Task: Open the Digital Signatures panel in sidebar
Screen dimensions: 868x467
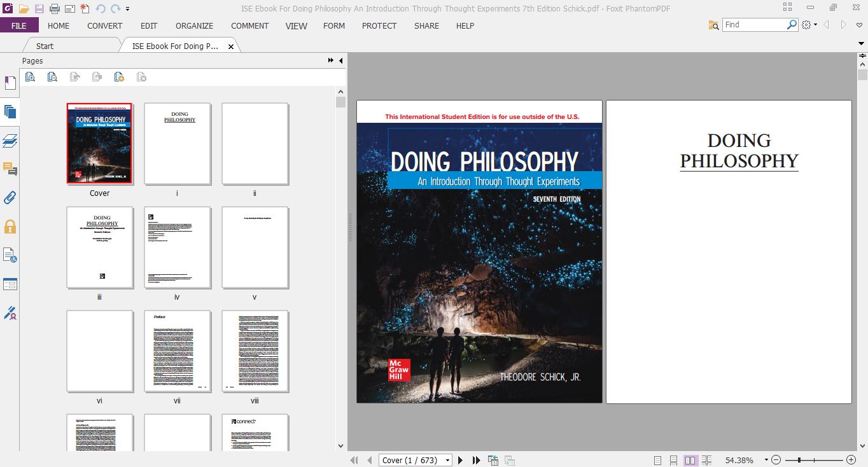Action: point(10,313)
